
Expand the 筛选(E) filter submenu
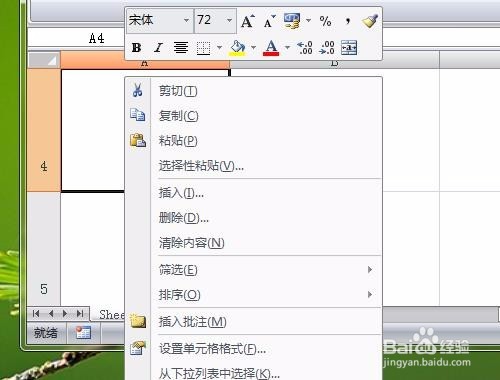coord(253,270)
